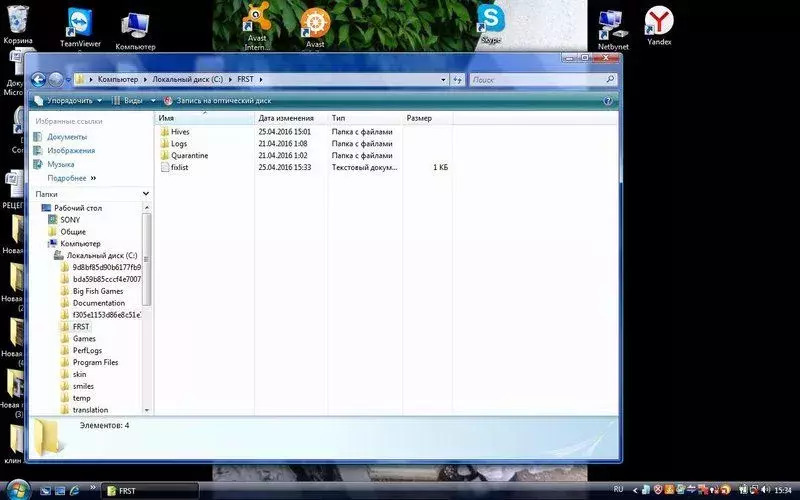Select Локальный диск (C:) tree node
The height and width of the screenshot is (500, 800).
tap(102, 256)
